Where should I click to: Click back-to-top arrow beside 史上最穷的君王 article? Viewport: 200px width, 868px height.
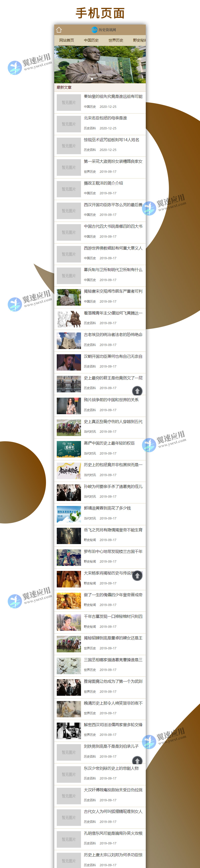pos(137,391)
